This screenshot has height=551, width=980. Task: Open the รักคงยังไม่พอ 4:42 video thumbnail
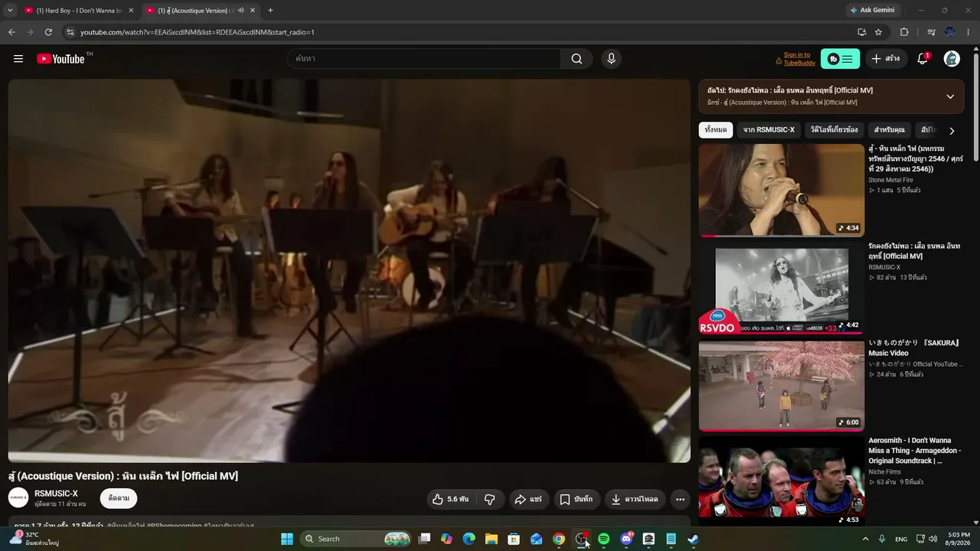tap(782, 289)
